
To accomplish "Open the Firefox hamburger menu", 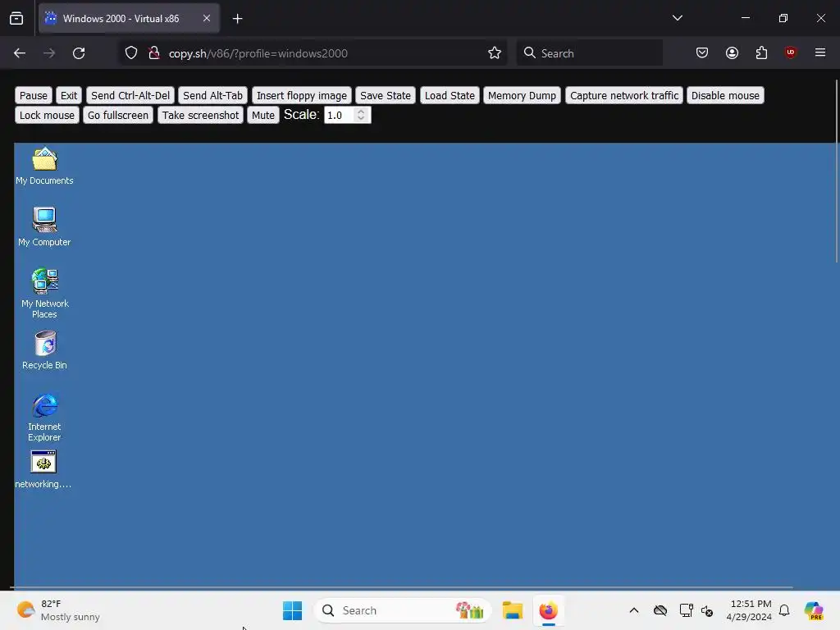I will (820, 52).
